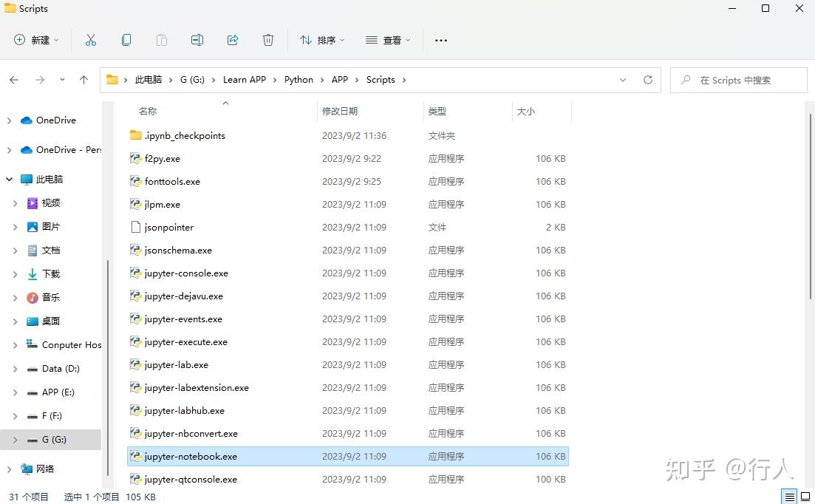
Task: Open the Python folder from the breadcrumb
Action: click(x=299, y=79)
